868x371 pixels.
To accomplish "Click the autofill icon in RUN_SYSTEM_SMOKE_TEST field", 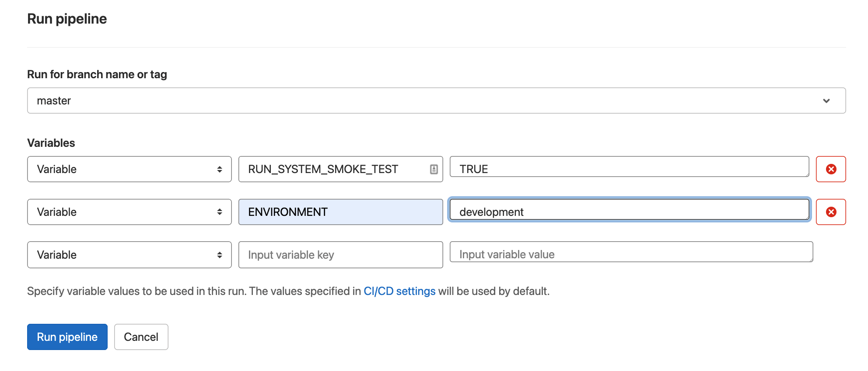I will coord(434,169).
